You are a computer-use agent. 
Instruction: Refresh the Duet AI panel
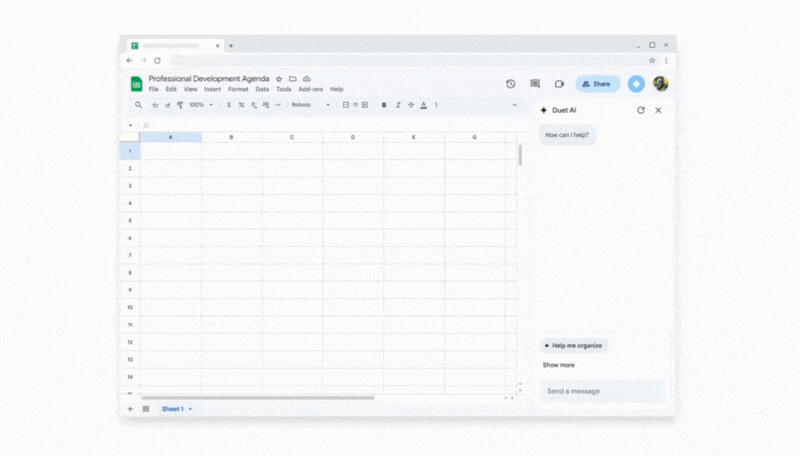[640, 110]
